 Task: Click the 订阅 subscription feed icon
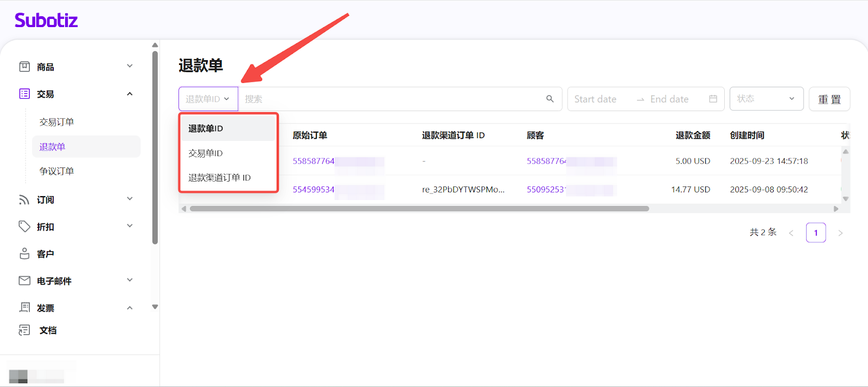(24, 199)
